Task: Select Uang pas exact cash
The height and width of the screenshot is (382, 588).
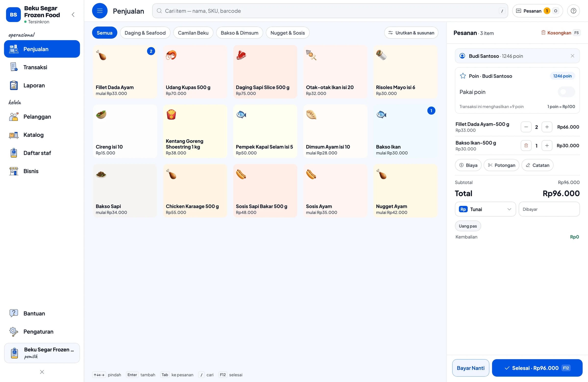Action: (x=468, y=226)
